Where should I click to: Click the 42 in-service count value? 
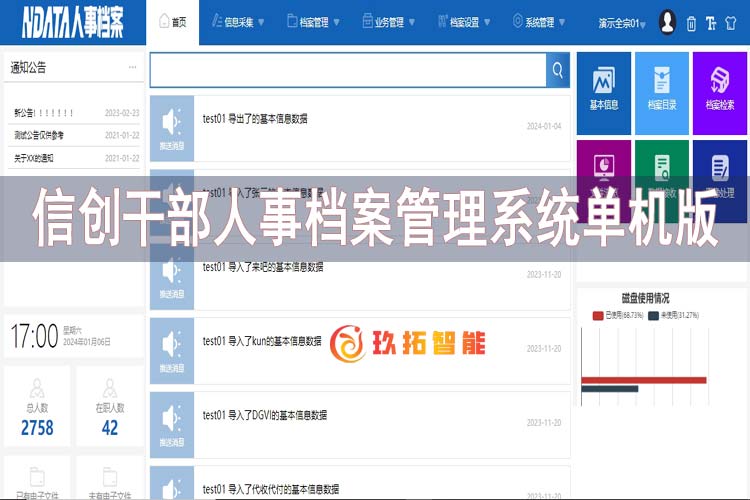tap(110, 428)
